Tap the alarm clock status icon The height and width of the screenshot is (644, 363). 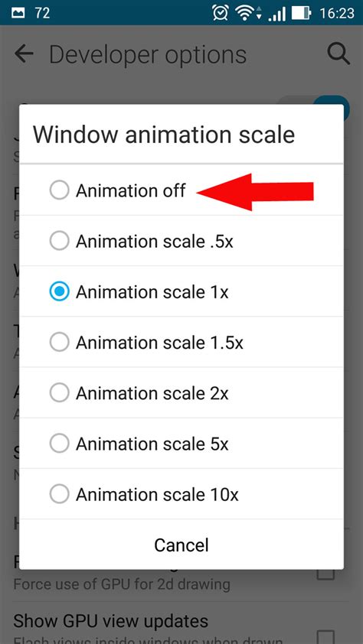tap(220, 13)
